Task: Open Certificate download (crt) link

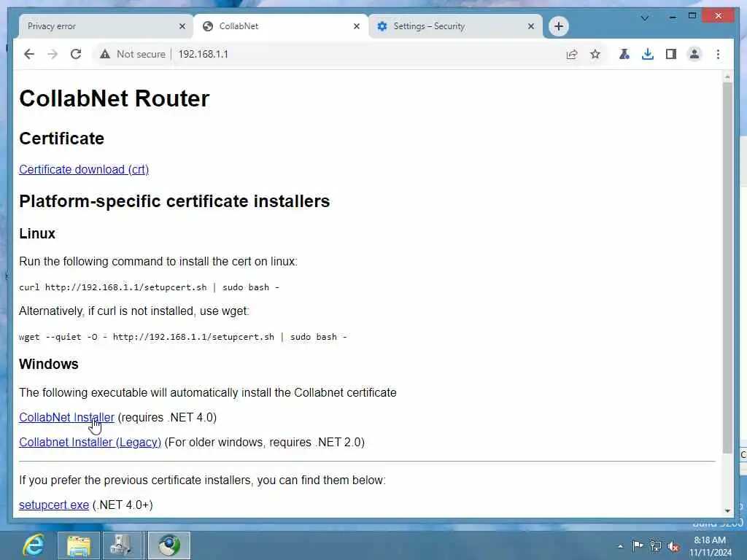Action: (84, 169)
